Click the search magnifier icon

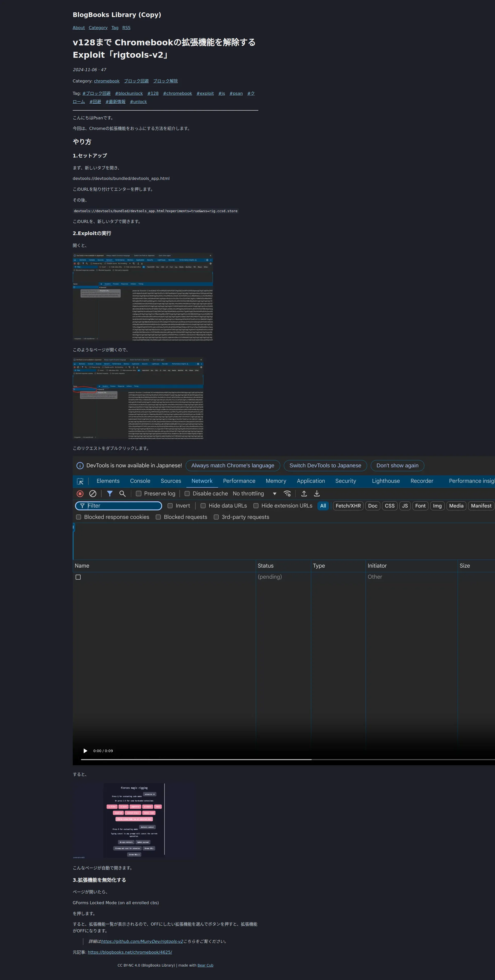coord(122,493)
